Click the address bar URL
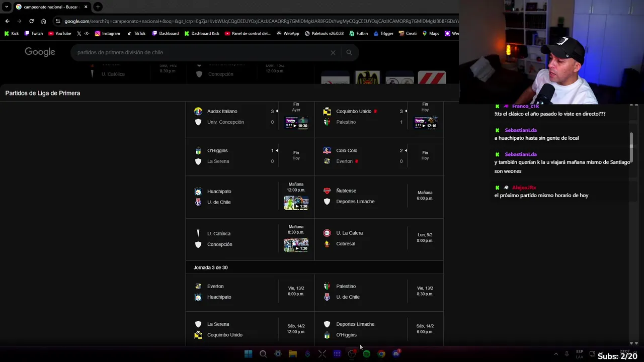The image size is (644, 362). pos(261,21)
